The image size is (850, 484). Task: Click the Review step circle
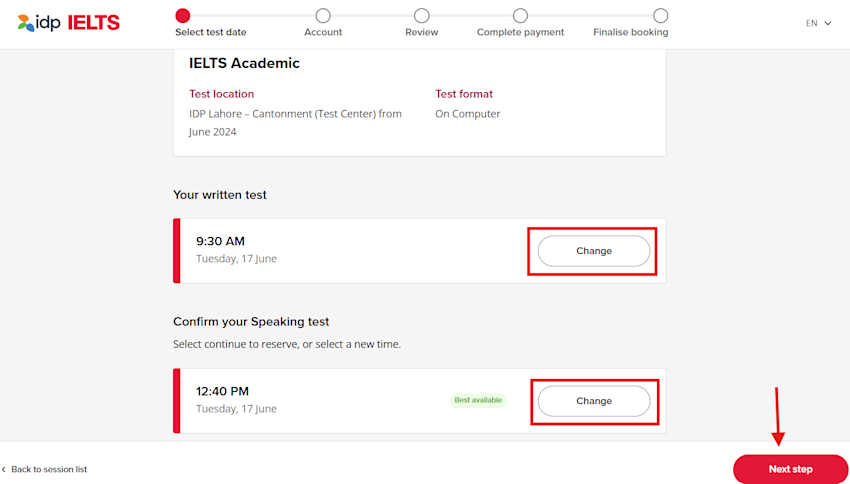pyautogui.click(x=422, y=15)
